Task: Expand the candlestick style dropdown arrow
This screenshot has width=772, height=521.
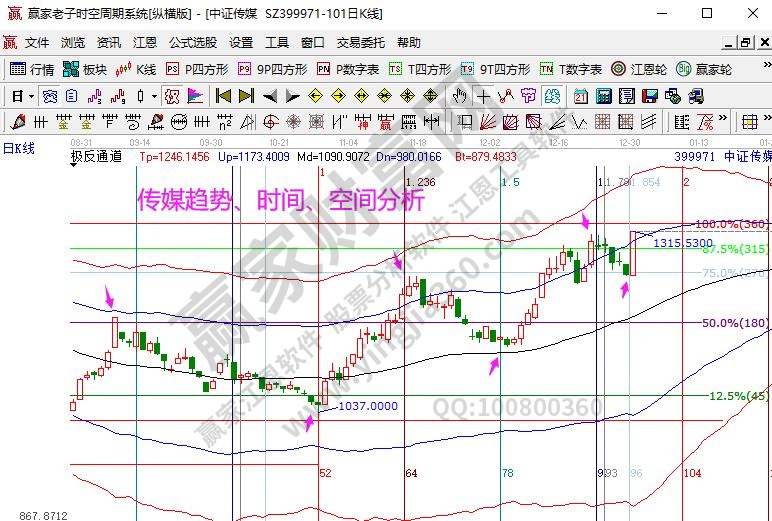Action: 154,96
